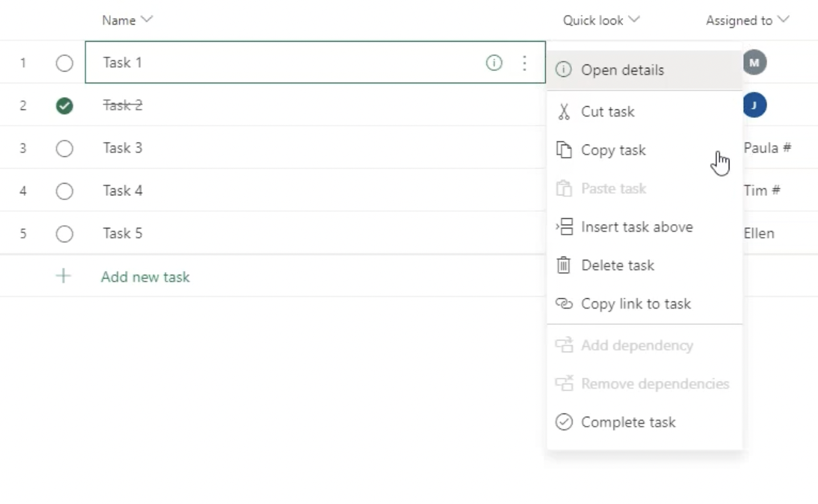
Task: Click the Add new task link
Action: click(145, 277)
